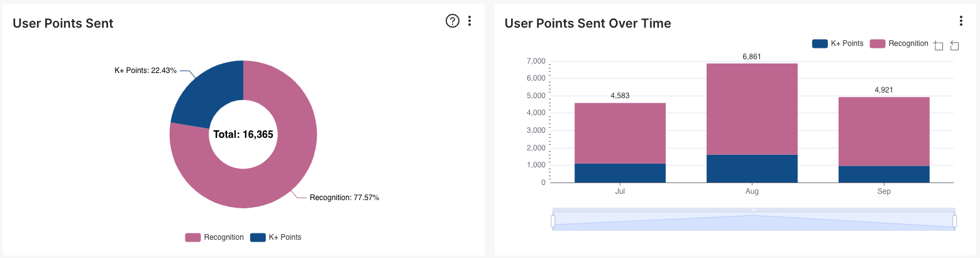Toggle K+ Points series in donut legend
This screenshot has height=258, width=980.
[276, 237]
